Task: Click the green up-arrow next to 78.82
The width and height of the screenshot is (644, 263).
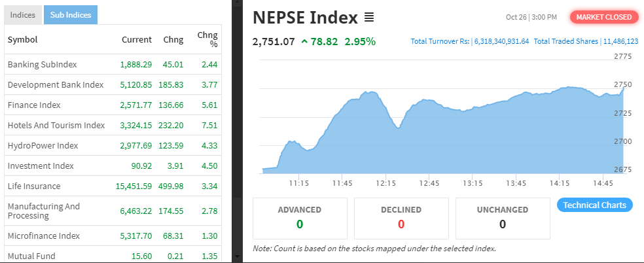Action: (304, 41)
